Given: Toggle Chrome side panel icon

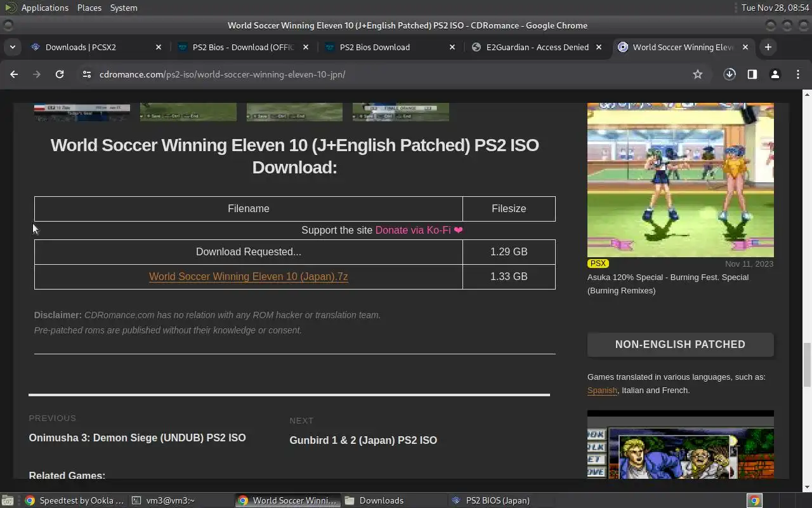Looking at the screenshot, I should point(752,74).
